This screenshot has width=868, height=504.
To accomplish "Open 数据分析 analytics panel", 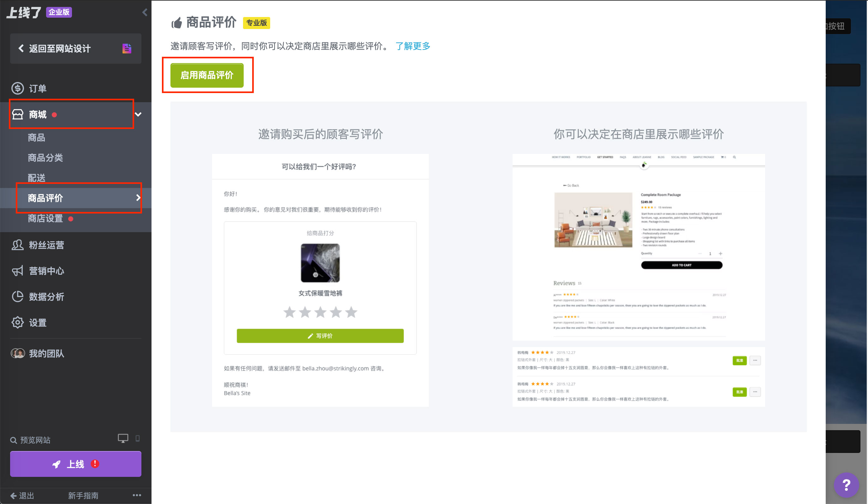I will click(x=46, y=297).
